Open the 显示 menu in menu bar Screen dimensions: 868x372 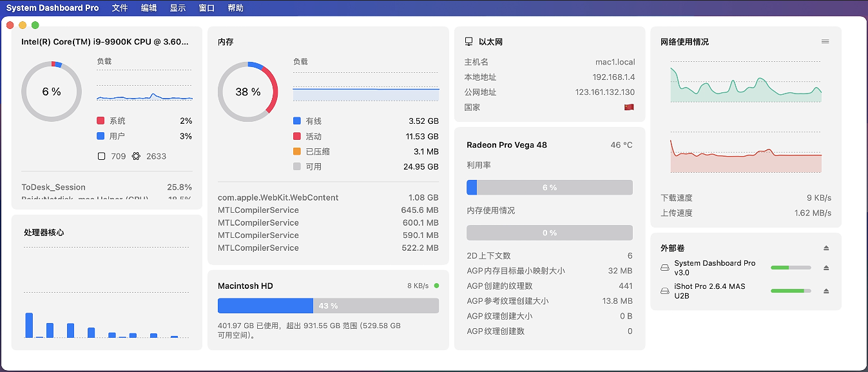coord(178,8)
